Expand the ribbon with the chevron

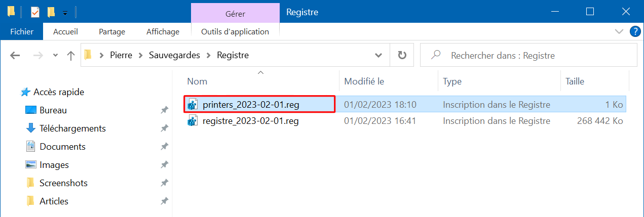pyautogui.click(x=619, y=31)
